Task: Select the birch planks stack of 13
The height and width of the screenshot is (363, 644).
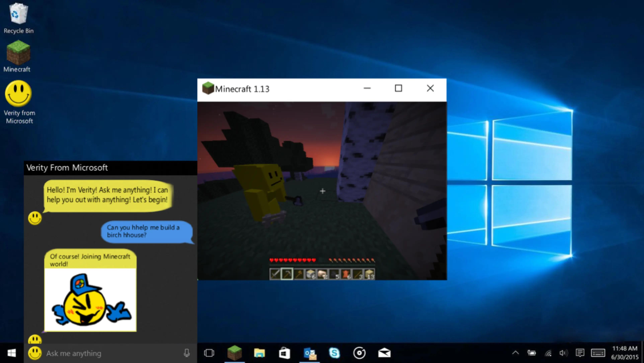Action: 369,274
